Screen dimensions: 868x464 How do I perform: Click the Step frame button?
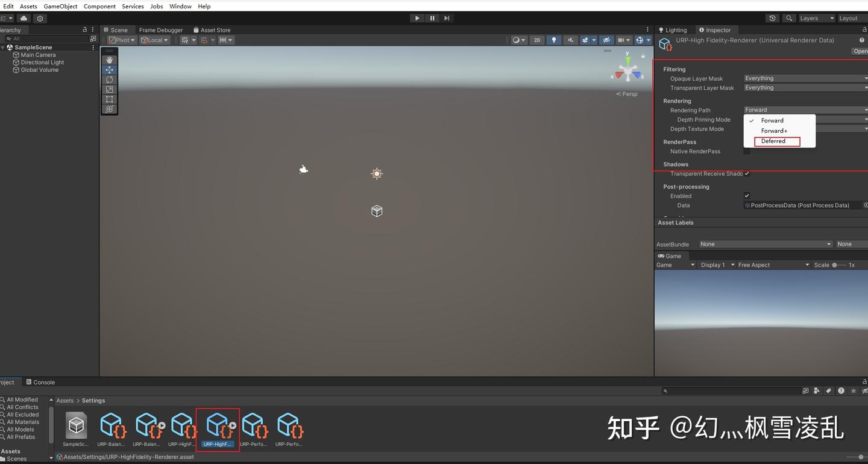(x=447, y=18)
